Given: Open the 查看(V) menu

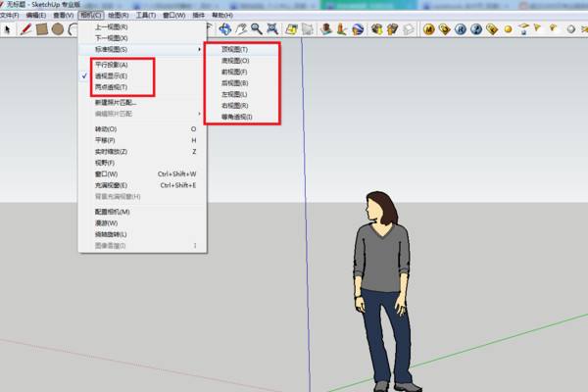Looking at the screenshot, I should (63, 15).
